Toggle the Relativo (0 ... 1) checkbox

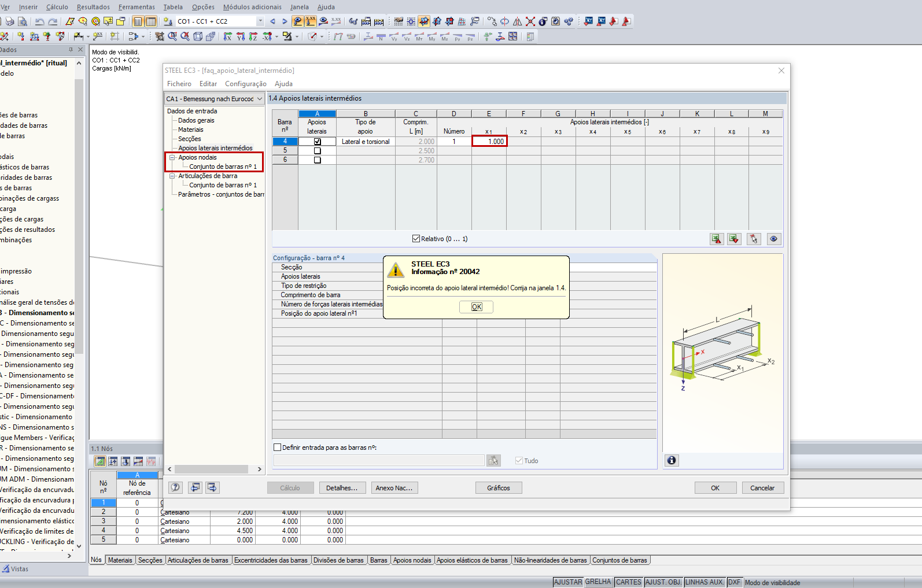point(416,239)
